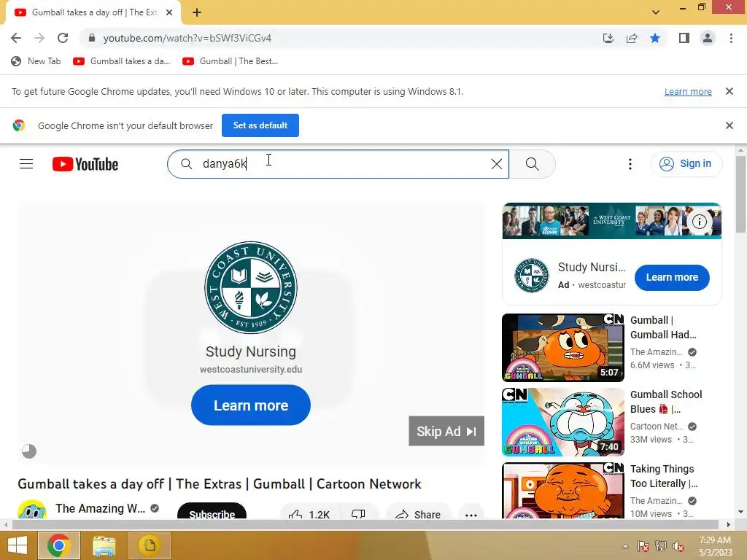Image resolution: width=747 pixels, height=560 pixels.
Task: Click the westcoastuniversity.edu ad link
Action: (251, 369)
